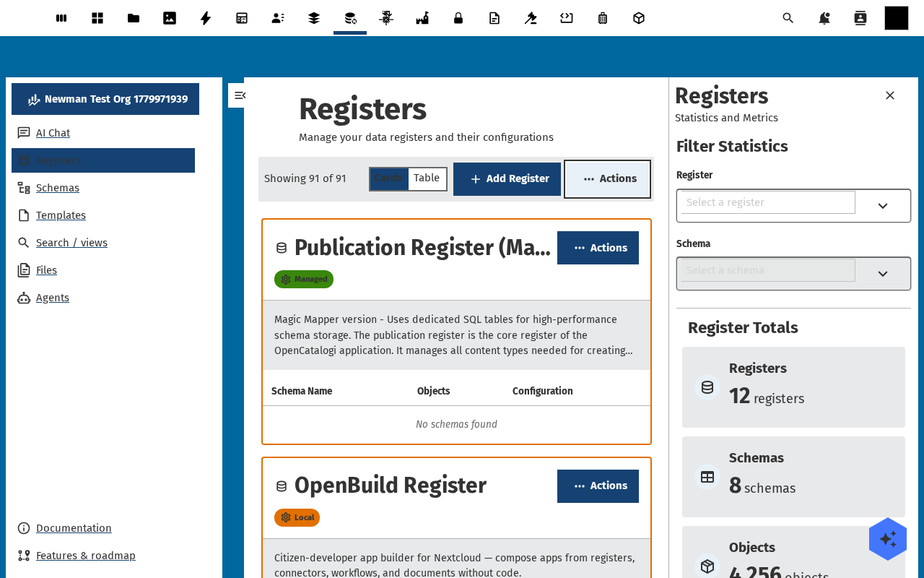This screenshot has width=924, height=578.
Task: Go to Schemas in the sidebar
Action: tap(103, 188)
